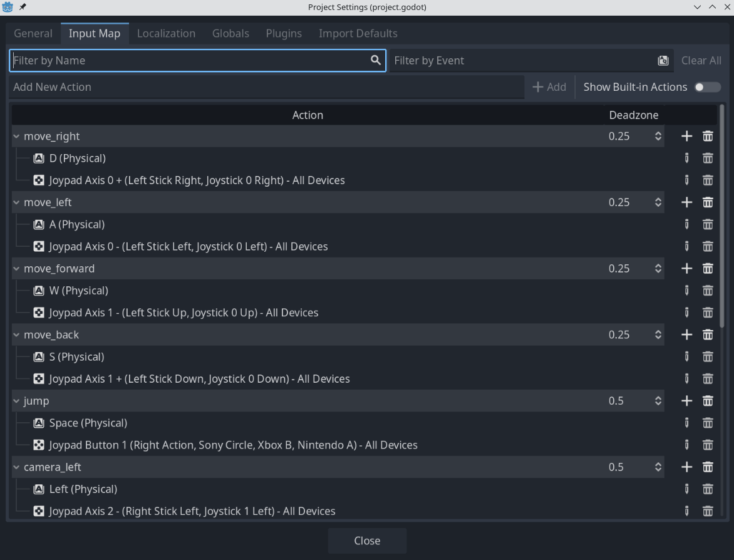Pin the Project Settings window
This screenshot has height=560, width=734.
23,7
